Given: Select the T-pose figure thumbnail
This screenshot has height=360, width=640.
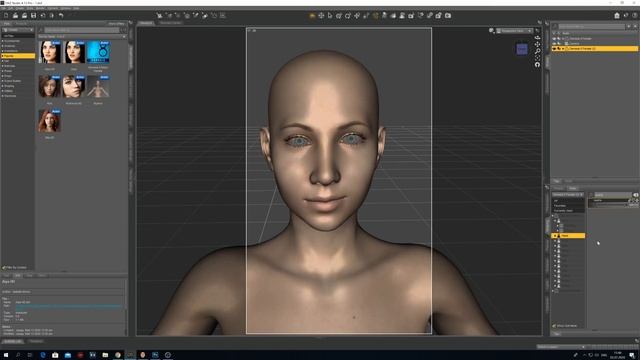Looking at the screenshot, I should coord(98,86).
